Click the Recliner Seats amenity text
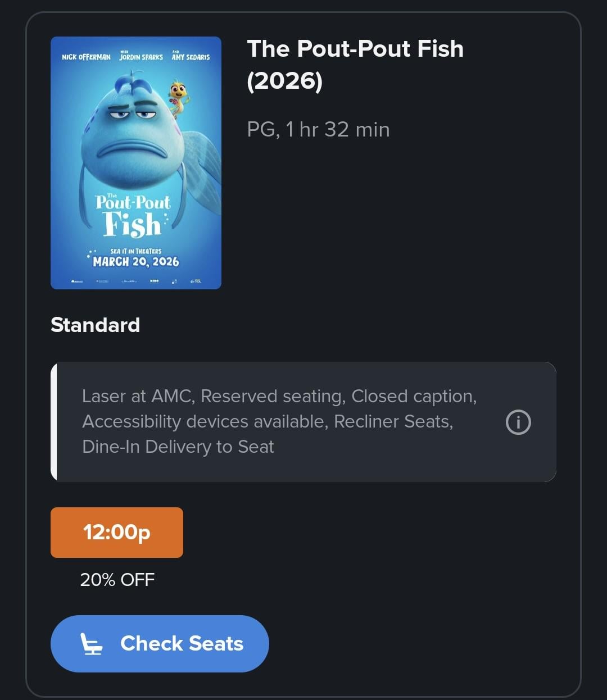The height and width of the screenshot is (700, 607). pos(393,421)
